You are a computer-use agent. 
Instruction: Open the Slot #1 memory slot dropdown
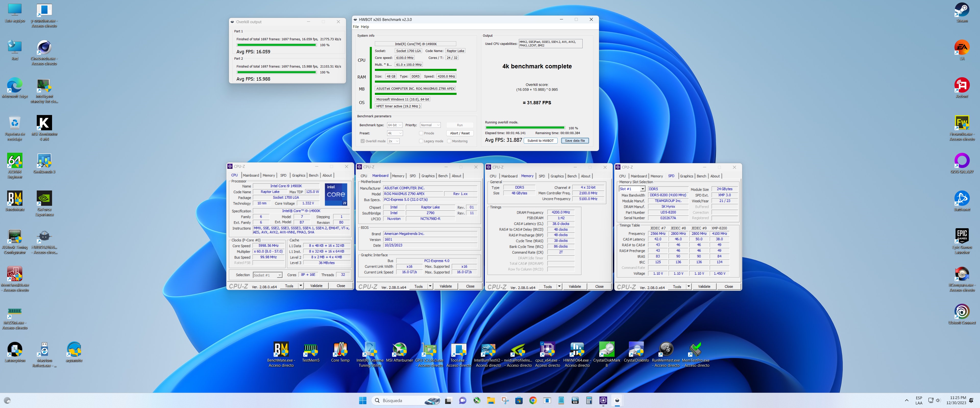[632, 189]
